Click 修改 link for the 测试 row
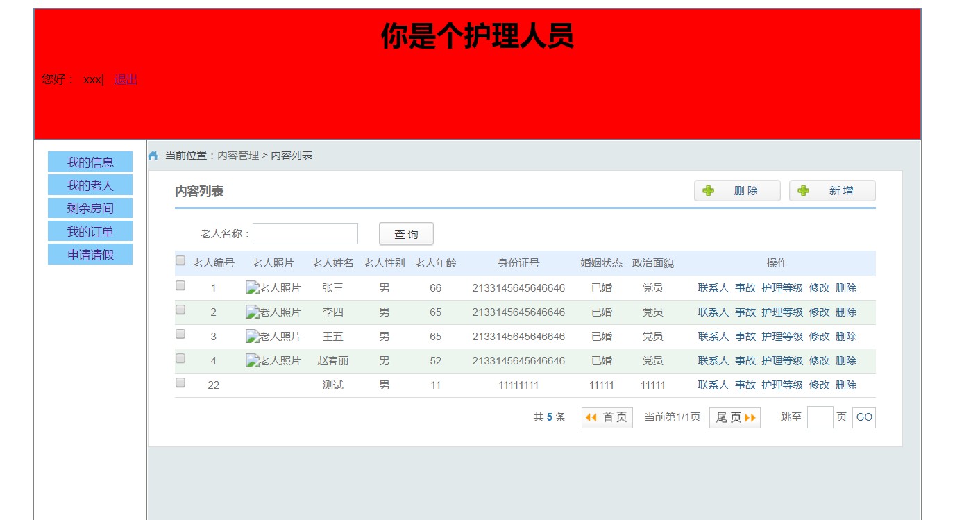 (x=819, y=385)
